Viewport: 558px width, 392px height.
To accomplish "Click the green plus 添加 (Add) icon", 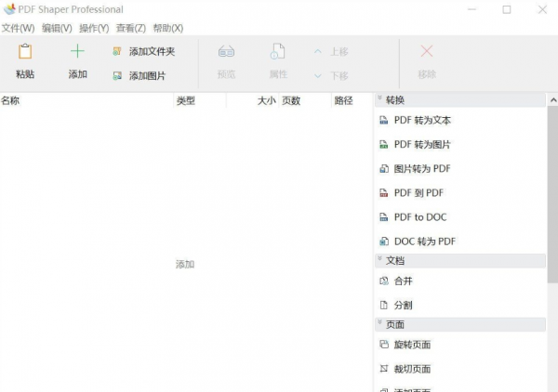I will tap(77, 51).
